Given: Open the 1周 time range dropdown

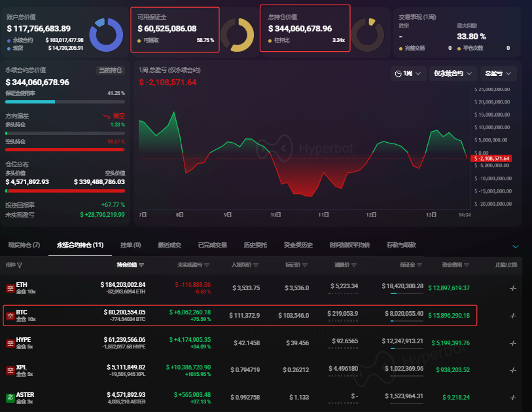Looking at the screenshot, I should [408, 73].
